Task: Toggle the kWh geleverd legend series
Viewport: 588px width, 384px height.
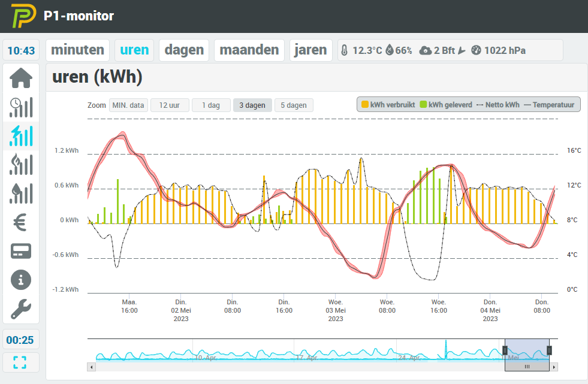Action: coord(446,105)
